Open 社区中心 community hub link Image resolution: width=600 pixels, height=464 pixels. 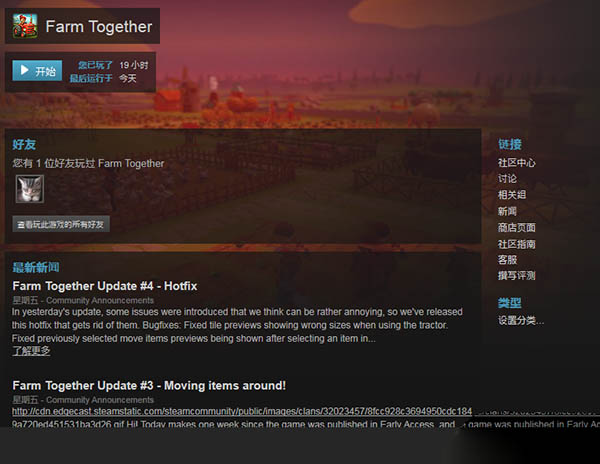[517, 163]
